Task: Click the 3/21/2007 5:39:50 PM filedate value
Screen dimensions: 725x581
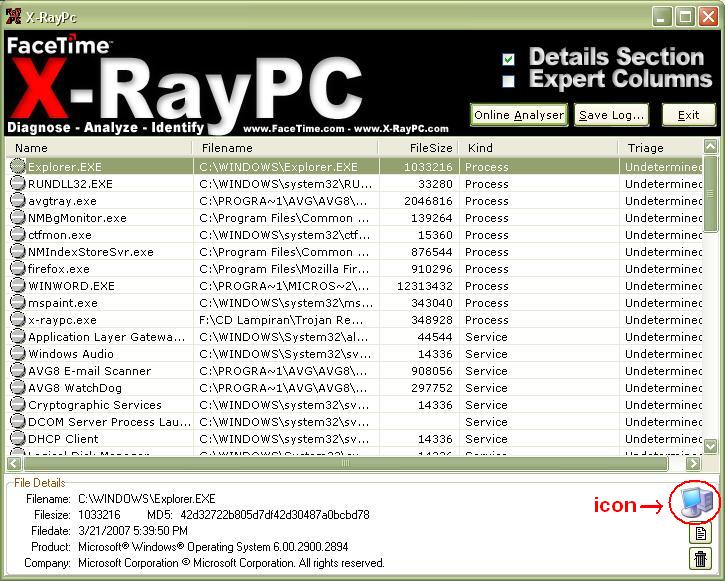Action: coord(133,531)
